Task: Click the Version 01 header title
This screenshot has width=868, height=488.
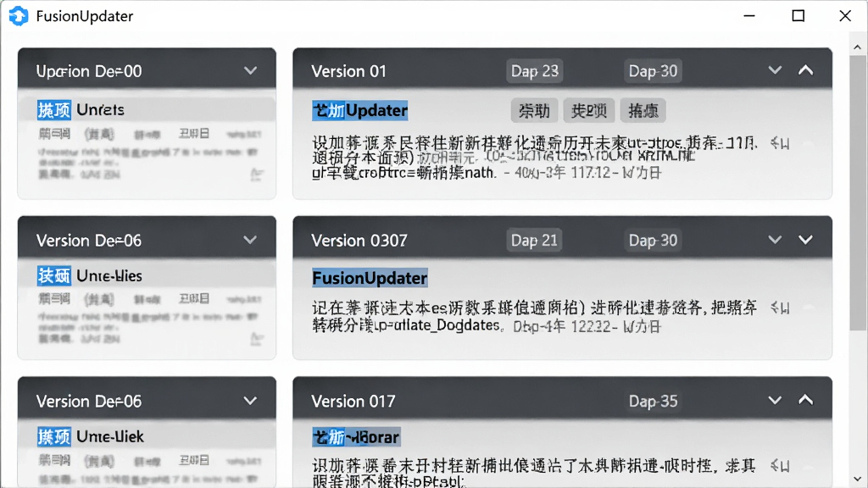Action: [348, 71]
